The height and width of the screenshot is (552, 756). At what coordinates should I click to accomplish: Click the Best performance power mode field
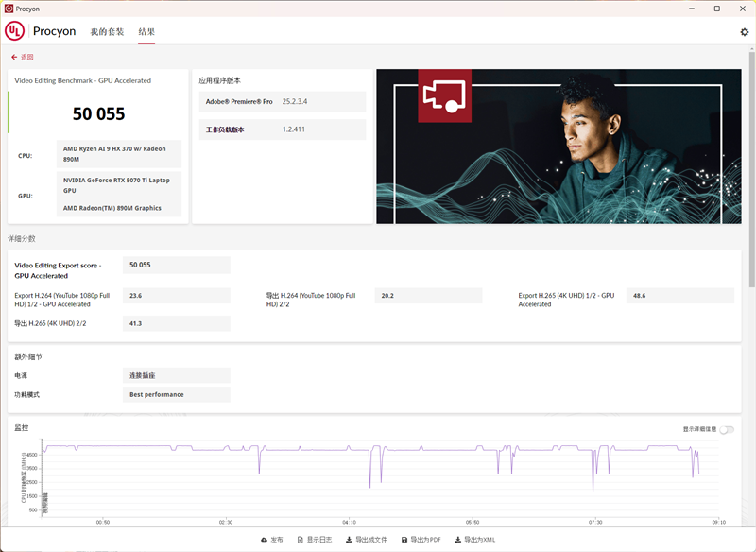click(x=176, y=394)
